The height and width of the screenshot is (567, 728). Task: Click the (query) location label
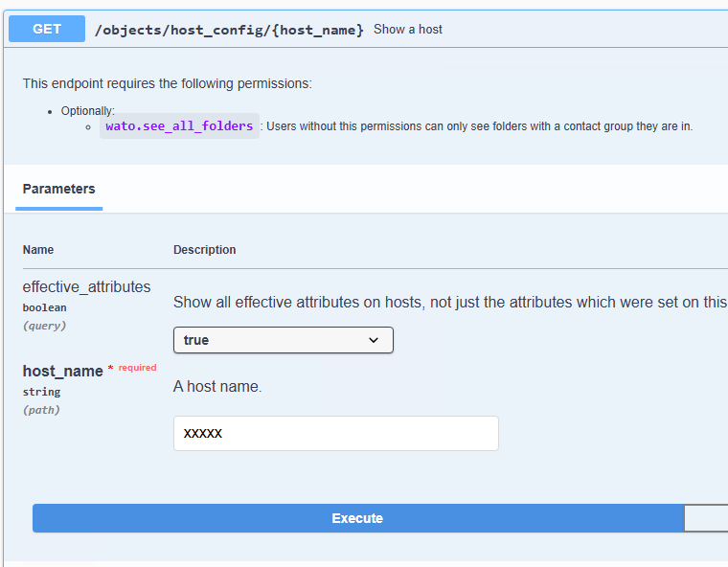coord(44,326)
